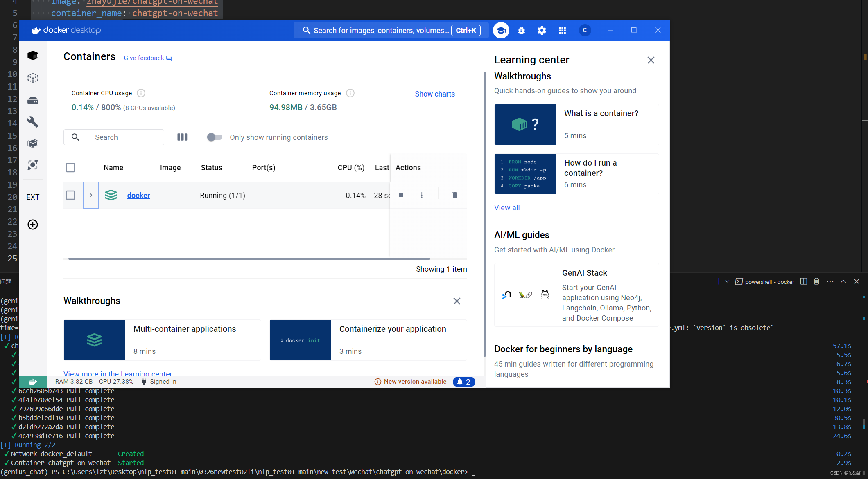Open the table columns picker icon
The image size is (868, 479).
point(182,137)
